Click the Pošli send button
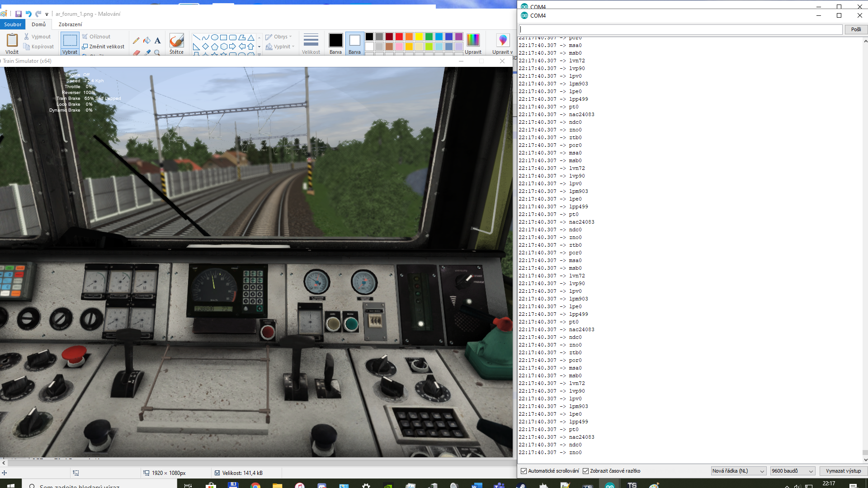 856,29
